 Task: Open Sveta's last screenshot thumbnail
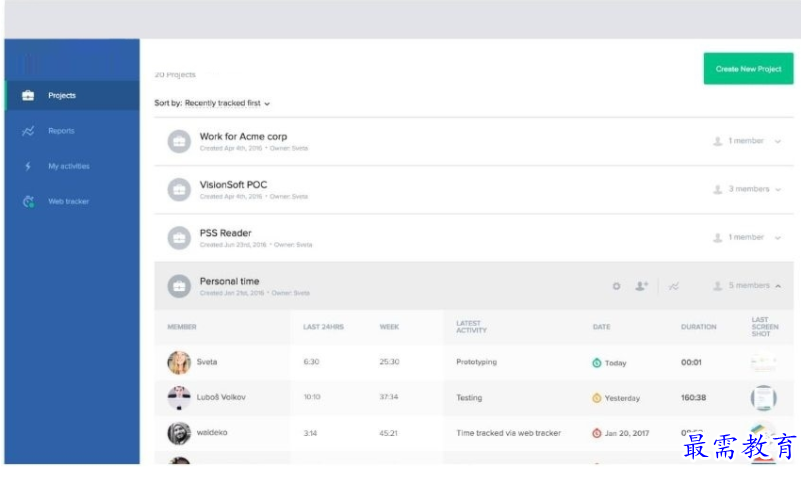(x=763, y=362)
